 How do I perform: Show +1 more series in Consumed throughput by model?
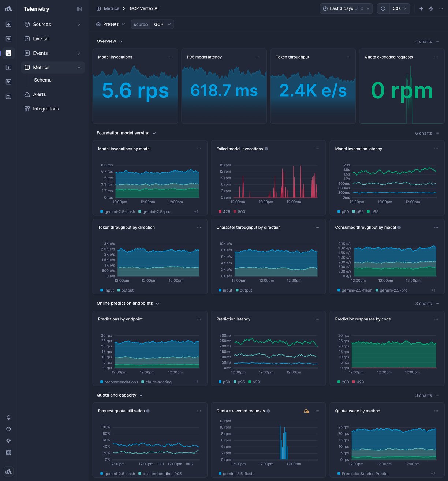click(433, 290)
